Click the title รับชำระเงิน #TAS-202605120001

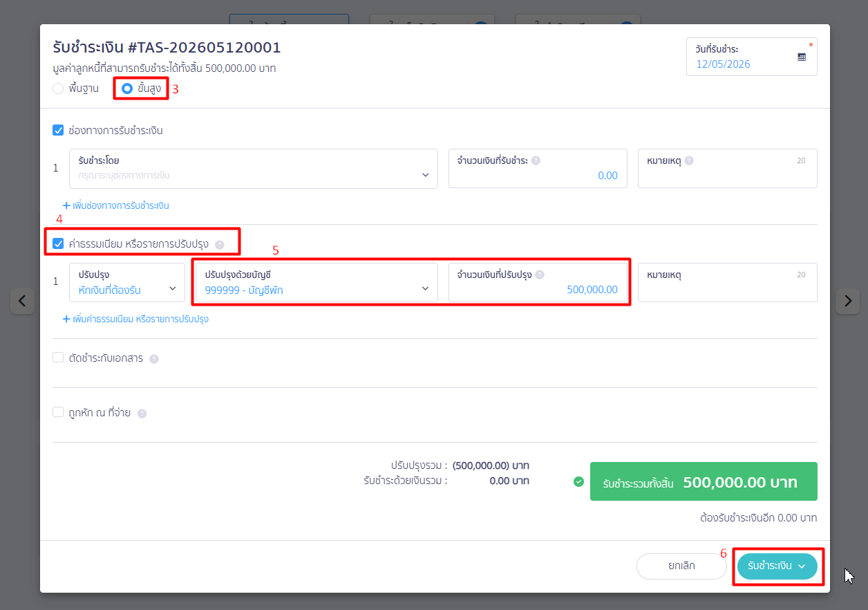pos(167,48)
